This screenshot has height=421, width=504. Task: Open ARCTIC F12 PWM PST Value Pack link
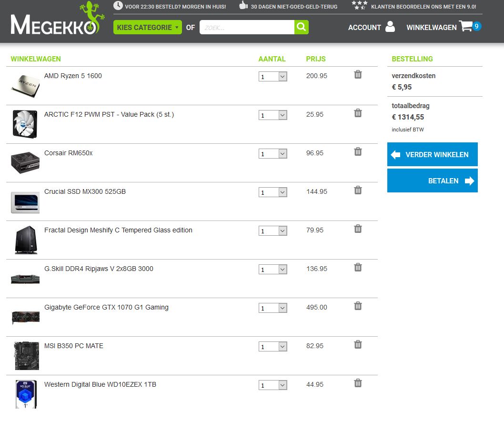pyautogui.click(x=109, y=114)
